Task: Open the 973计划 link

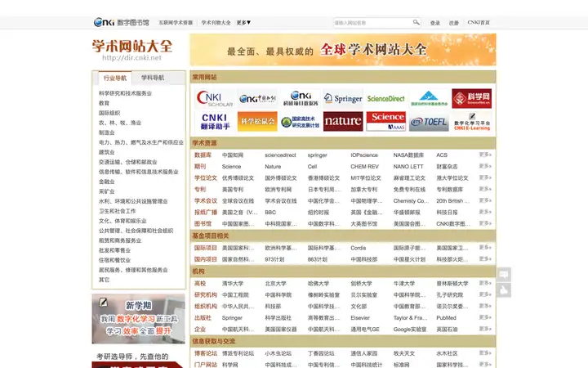Action: pyautogui.click(x=274, y=259)
